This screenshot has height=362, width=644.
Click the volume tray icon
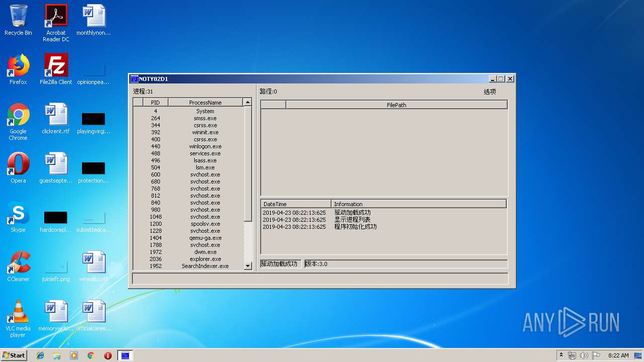point(584,355)
